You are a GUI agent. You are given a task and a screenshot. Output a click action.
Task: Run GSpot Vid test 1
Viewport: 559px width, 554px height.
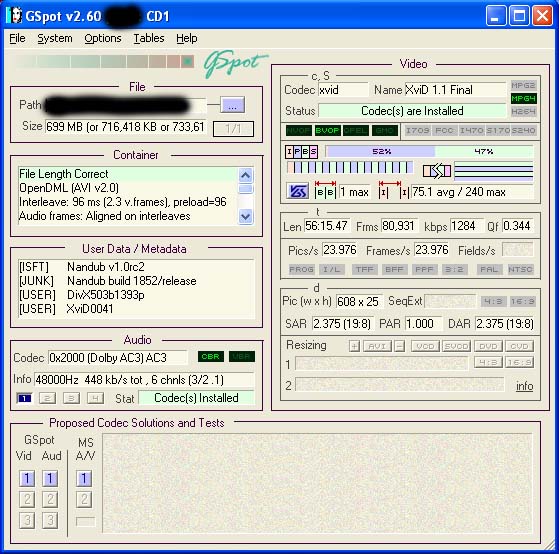(27, 478)
